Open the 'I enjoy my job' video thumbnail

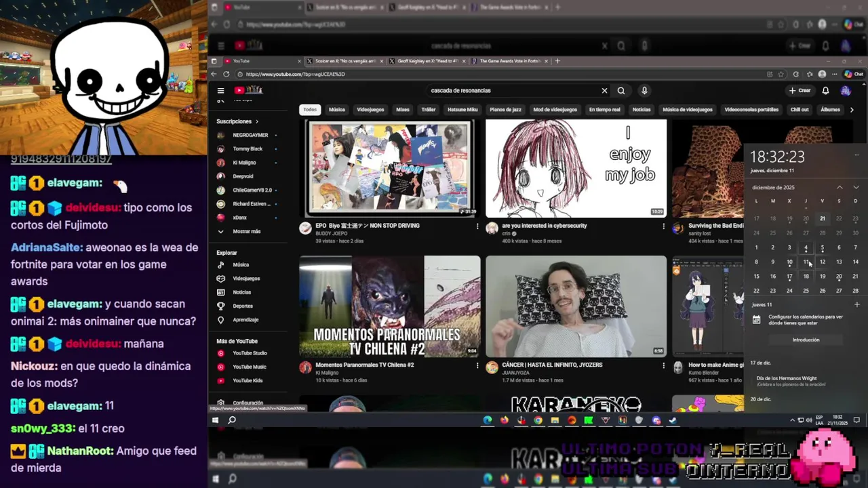coord(576,168)
